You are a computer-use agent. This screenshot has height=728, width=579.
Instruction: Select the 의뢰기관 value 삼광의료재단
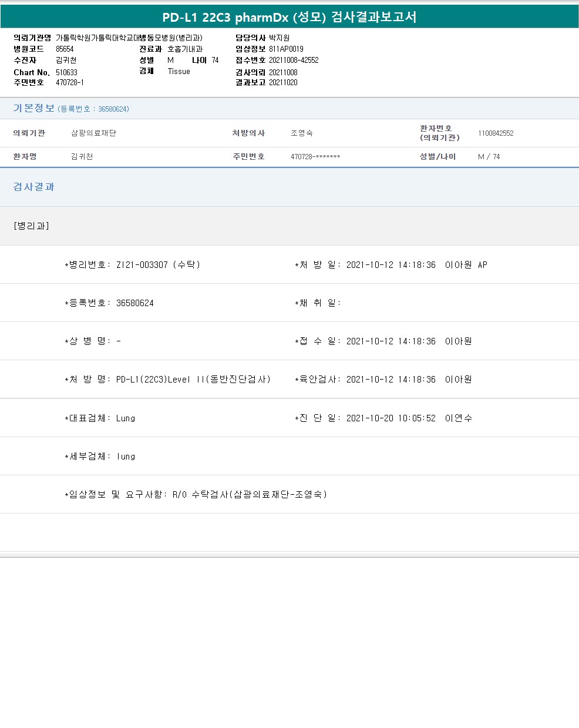coord(93,133)
